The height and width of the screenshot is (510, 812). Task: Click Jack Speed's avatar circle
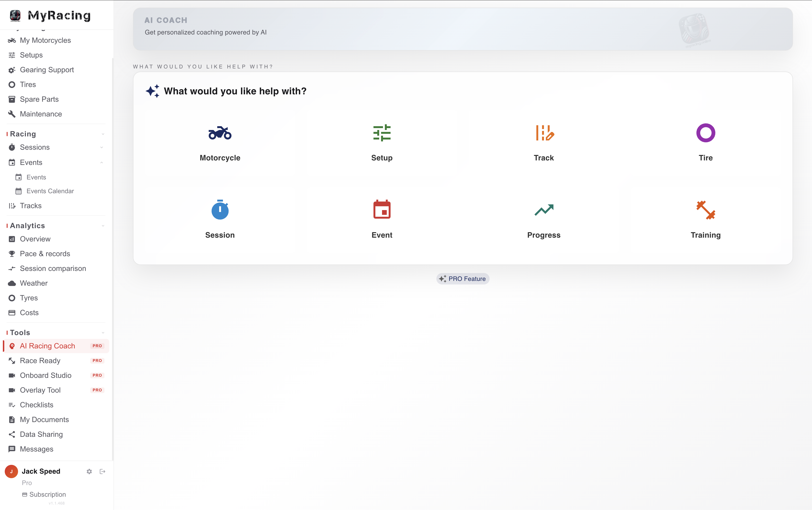pos(11,472)
